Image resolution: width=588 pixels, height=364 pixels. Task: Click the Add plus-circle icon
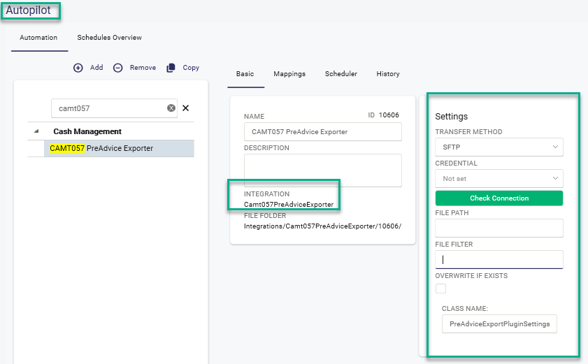[78, 68]
